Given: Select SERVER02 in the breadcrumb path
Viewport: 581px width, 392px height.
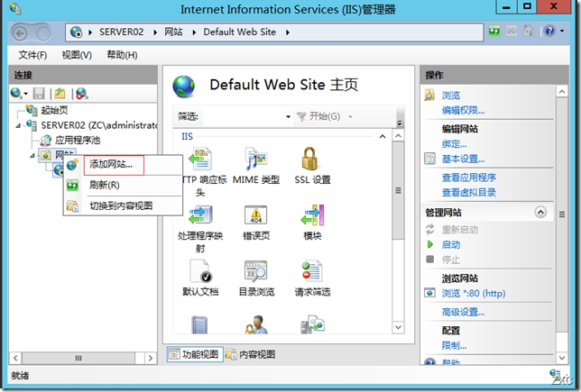Looking at the screenshot, I should coord(121,32).
